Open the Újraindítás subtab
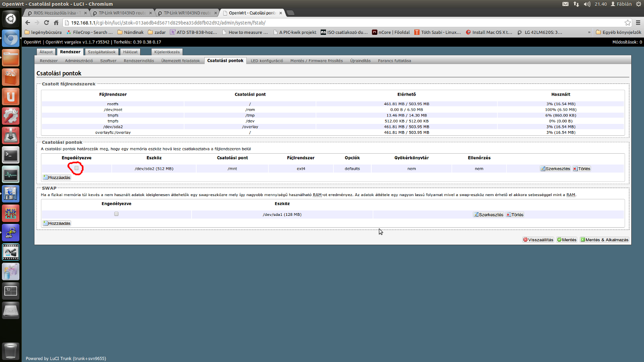The height and width of the screenshot is (362, 644). (360, 61)
